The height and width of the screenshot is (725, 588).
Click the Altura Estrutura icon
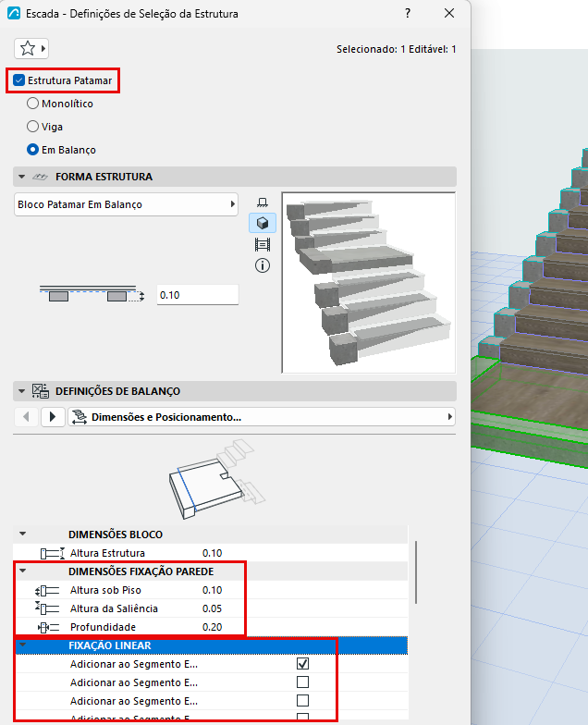coord(52,553)
